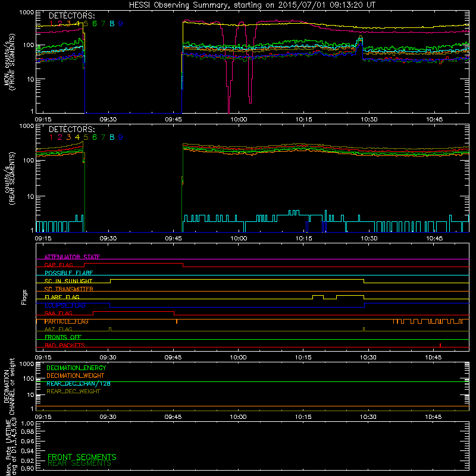This screenshot has height=476, width=476.
Task: Click 10:00 time label under front segments plot
Action: click(239, 120)
